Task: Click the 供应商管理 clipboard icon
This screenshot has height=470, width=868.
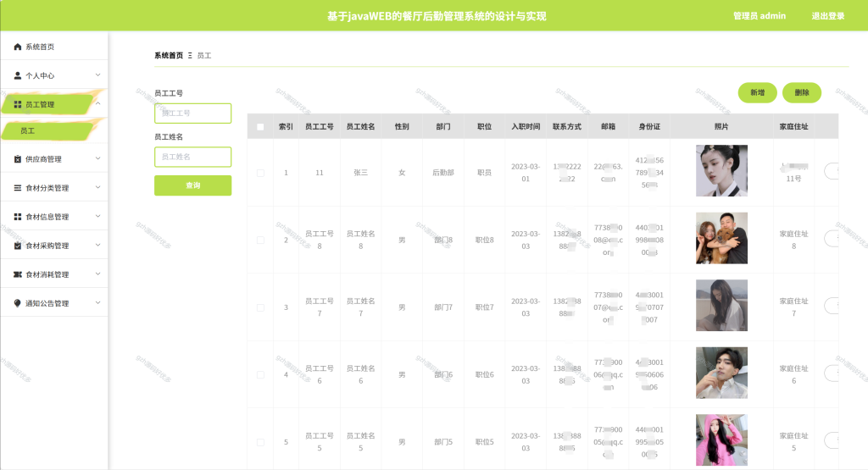Action: pos(18,159)
